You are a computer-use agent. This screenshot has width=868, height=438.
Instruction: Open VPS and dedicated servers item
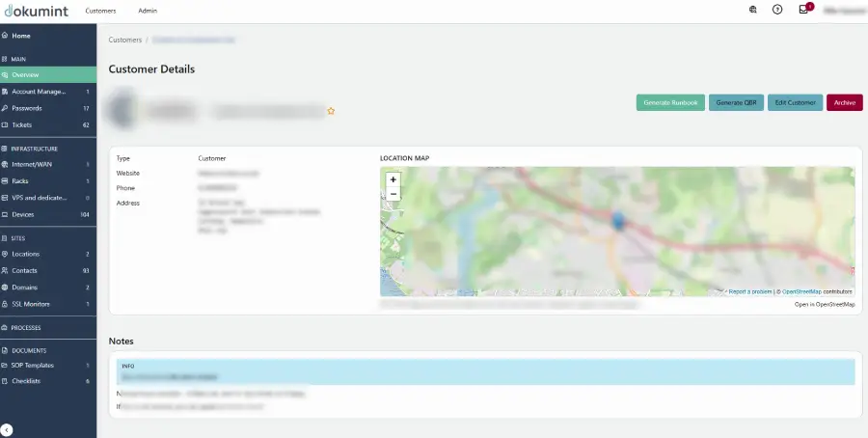tap(48, 198)
